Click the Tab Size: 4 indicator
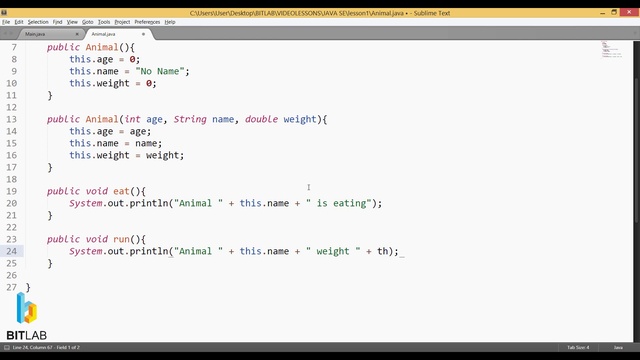The height and width of the screenshot is (360, 640). [x=578, y=347]
